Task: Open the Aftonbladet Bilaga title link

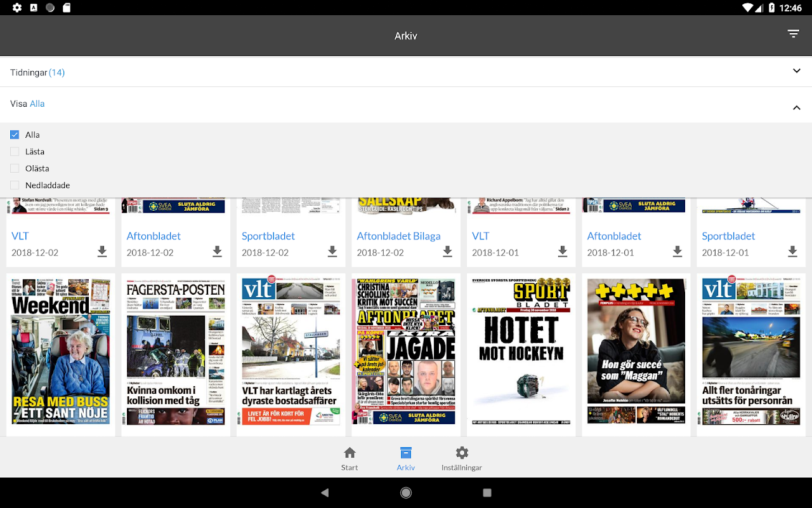Action: [398, 236]
